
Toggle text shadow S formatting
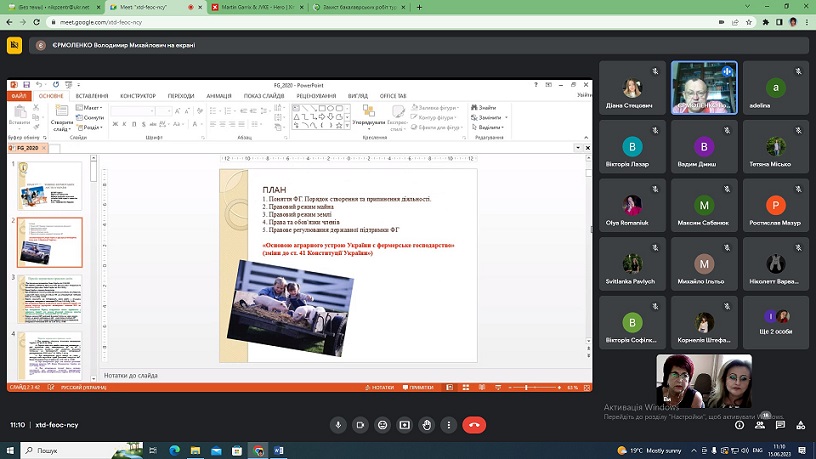[144, 124]
